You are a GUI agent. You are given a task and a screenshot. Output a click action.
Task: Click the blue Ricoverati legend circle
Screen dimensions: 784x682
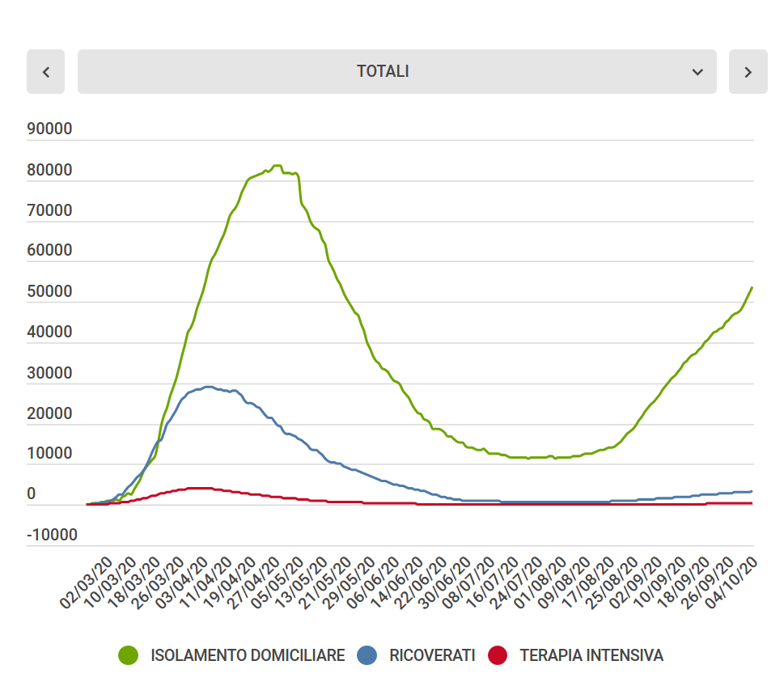coord(367,655)
